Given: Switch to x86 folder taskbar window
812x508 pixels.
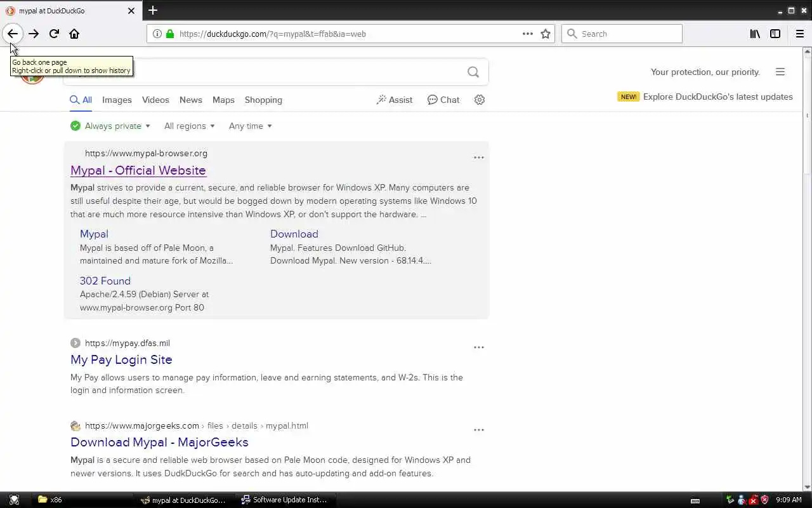Looking at the screenshot, I should pos(81,500).
